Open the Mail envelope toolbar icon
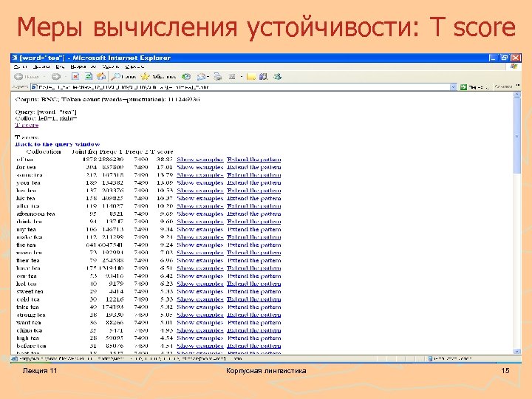Screen dimensions: 532x399 click(x=201, y=77)
